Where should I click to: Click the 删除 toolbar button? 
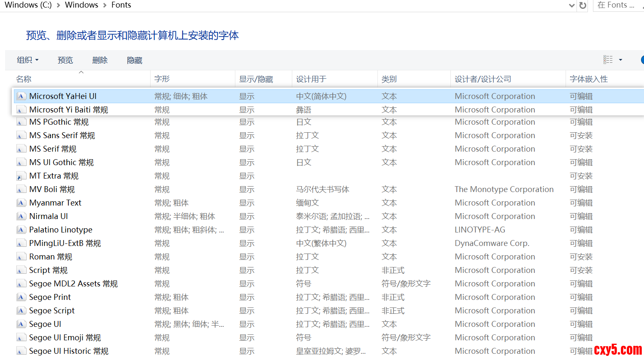(x=100, y=60)
